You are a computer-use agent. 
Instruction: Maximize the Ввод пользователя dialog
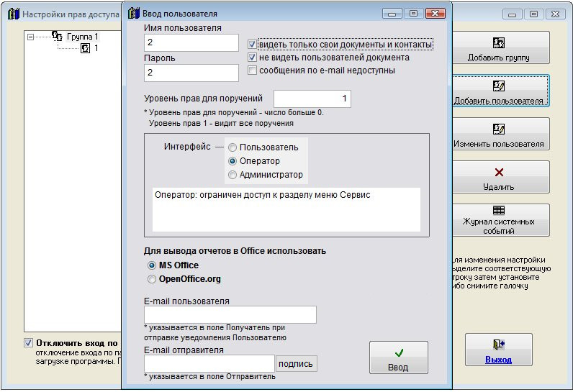tap(413, 14)
